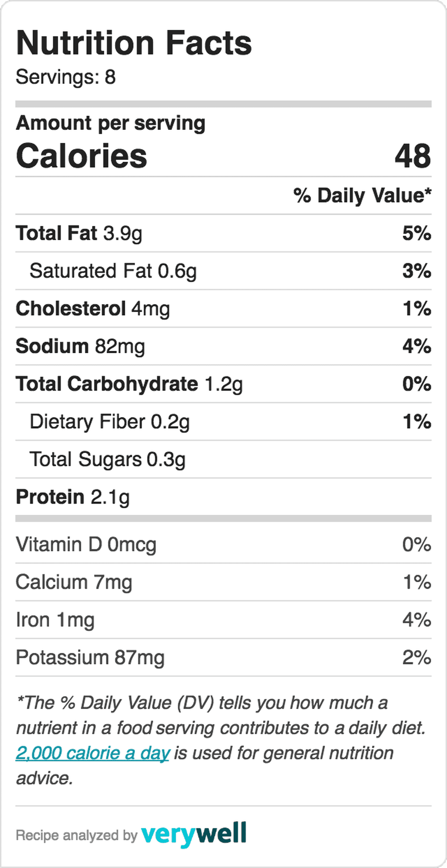Viewport: 447px width, 868px height.
Task: Open the 2,000 calorie a day link
Action: [93, 753]
